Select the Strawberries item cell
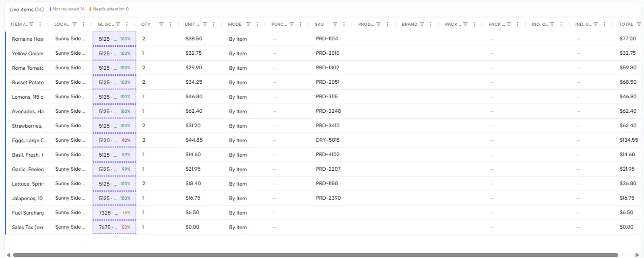Viewport: 644px width, 258px height. tap(27, 126)
